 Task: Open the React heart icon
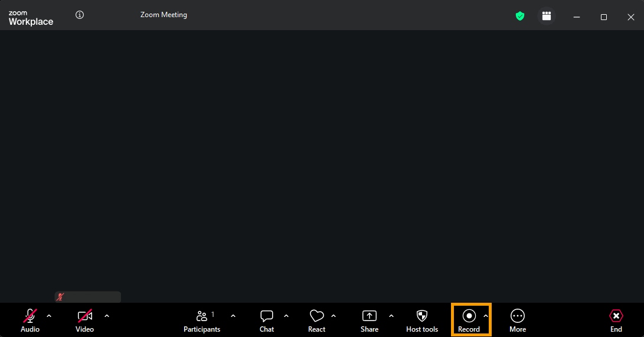[x=316, y=320]
